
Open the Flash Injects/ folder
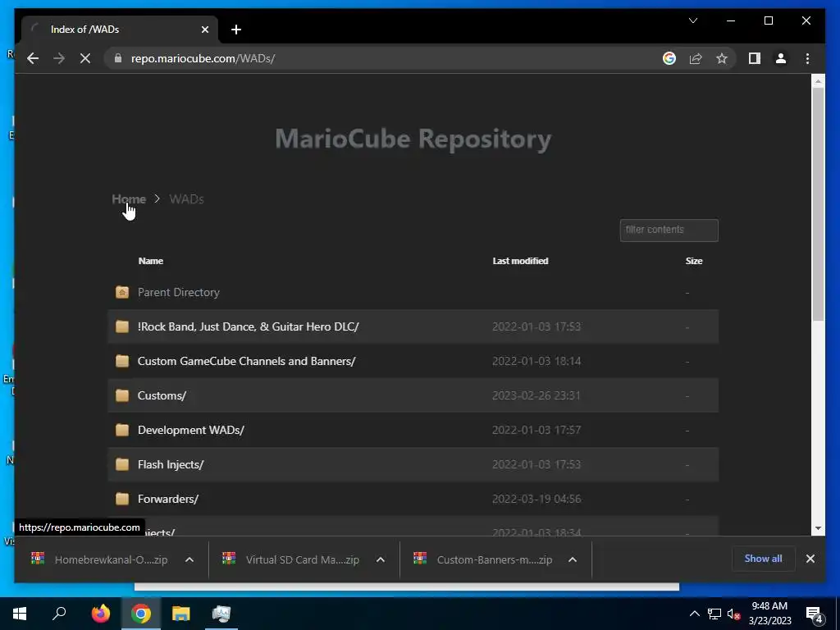tap(171, 464)
